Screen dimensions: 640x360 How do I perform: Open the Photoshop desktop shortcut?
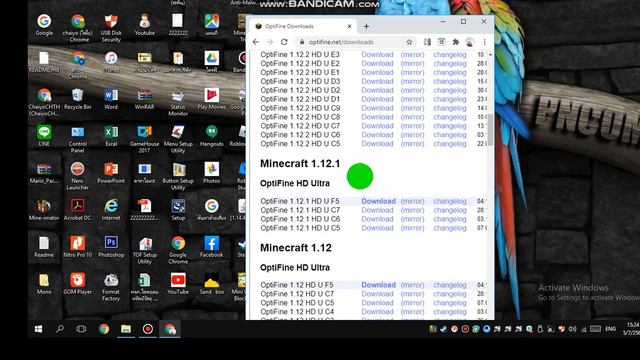111,247
